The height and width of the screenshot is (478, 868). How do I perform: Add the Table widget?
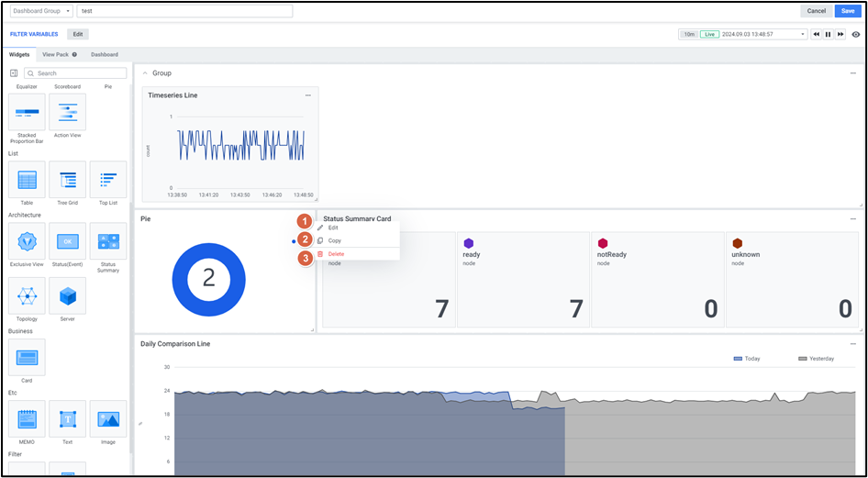click(27, 180)
